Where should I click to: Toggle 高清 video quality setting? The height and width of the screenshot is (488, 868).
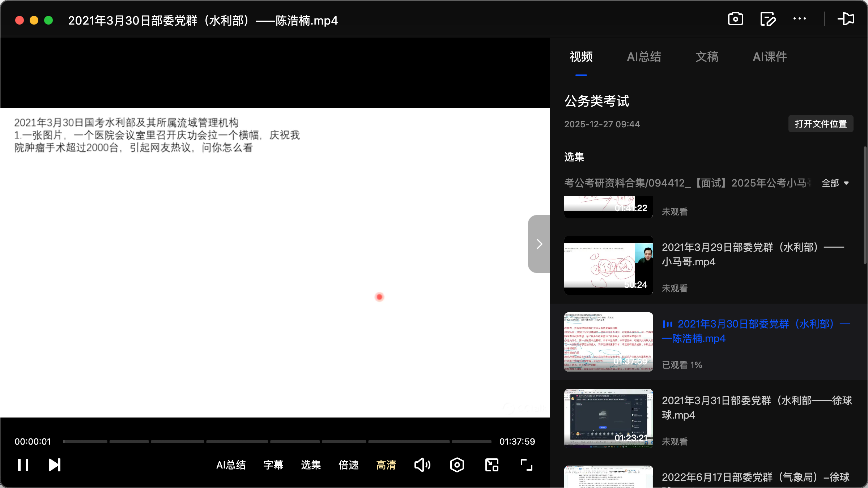point(386,465)
